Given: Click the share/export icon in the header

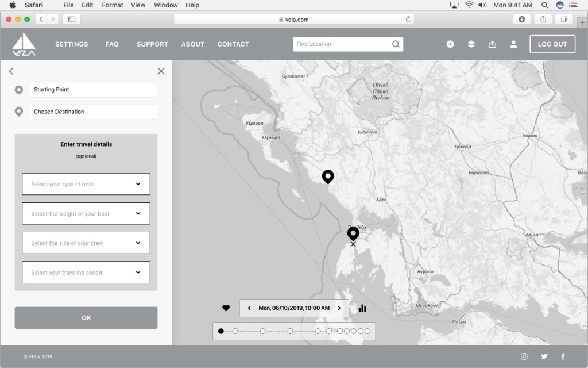Looking at the screenshot, I should 492,44.
